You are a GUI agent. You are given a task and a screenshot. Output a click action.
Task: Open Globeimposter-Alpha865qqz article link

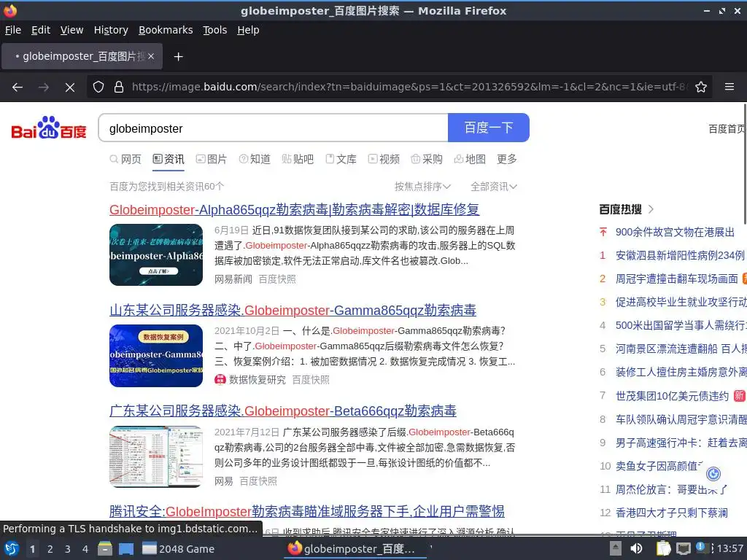coord(295,209)
